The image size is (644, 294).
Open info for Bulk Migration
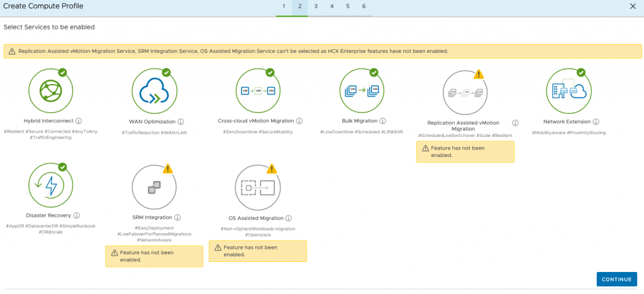pos(383,121)
